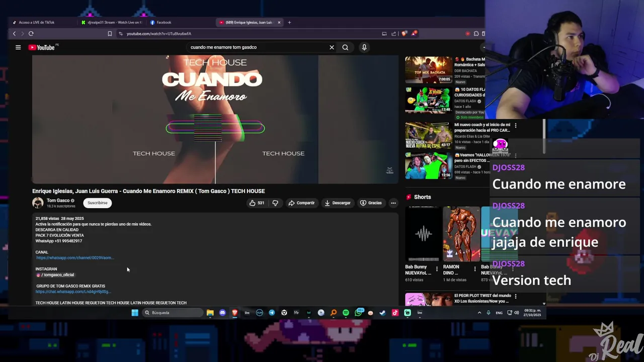Go to YouTube home via logo
The width and height of the screenshot is (644, 362).
click(x=41, y=47)
